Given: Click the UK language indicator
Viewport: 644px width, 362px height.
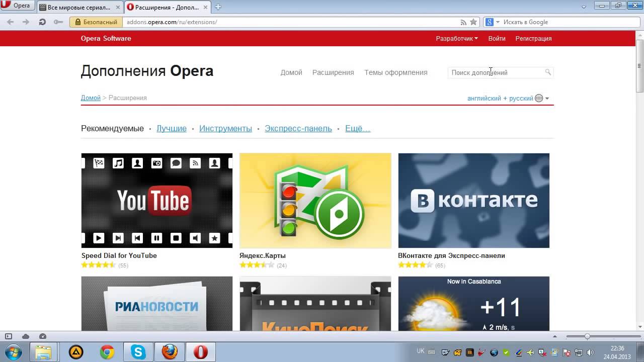Looking at the screenshot, I should [421, 351].
